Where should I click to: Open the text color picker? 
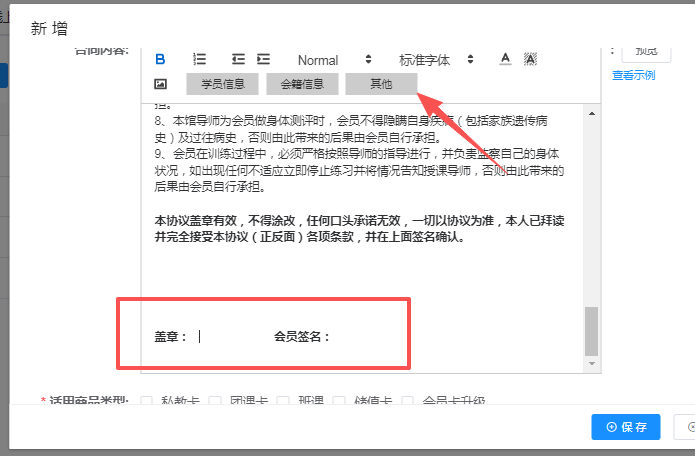pyautogui.click(x=505, y=59)
